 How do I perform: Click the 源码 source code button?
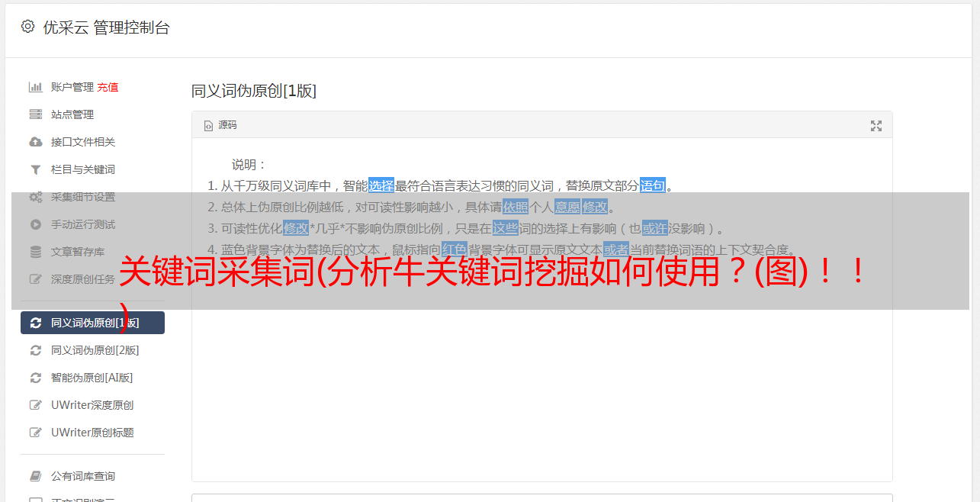220,125
